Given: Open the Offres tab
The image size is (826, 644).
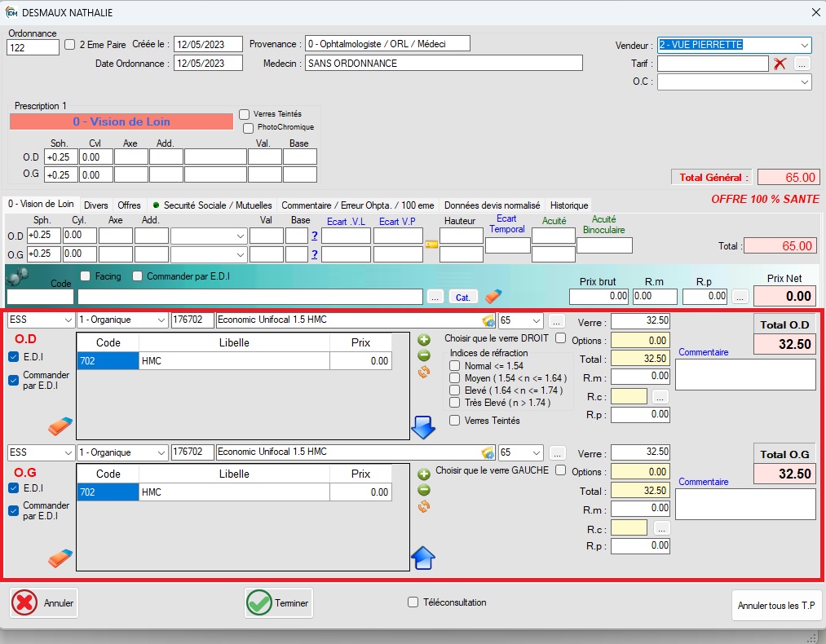Looking at the screenshot, I should [129, 205].
